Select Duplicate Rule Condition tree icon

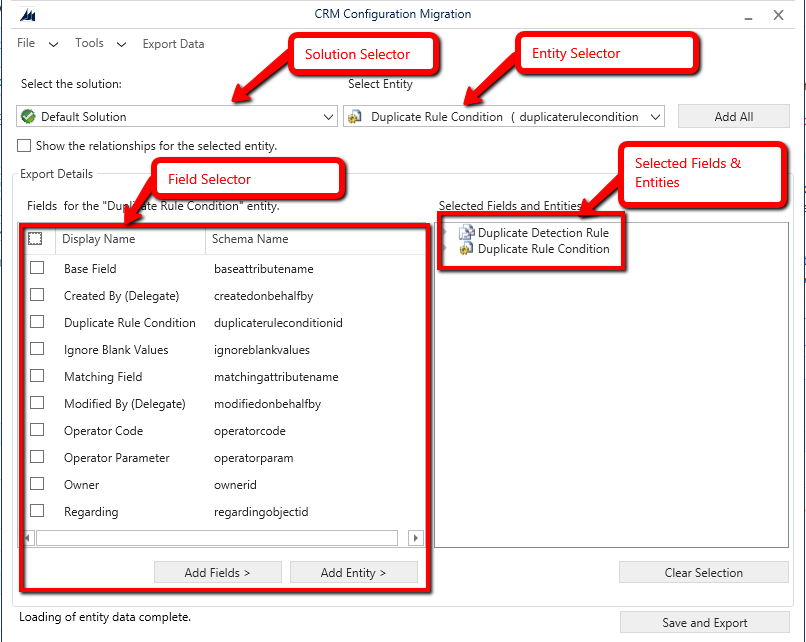[x=466, y=249]
